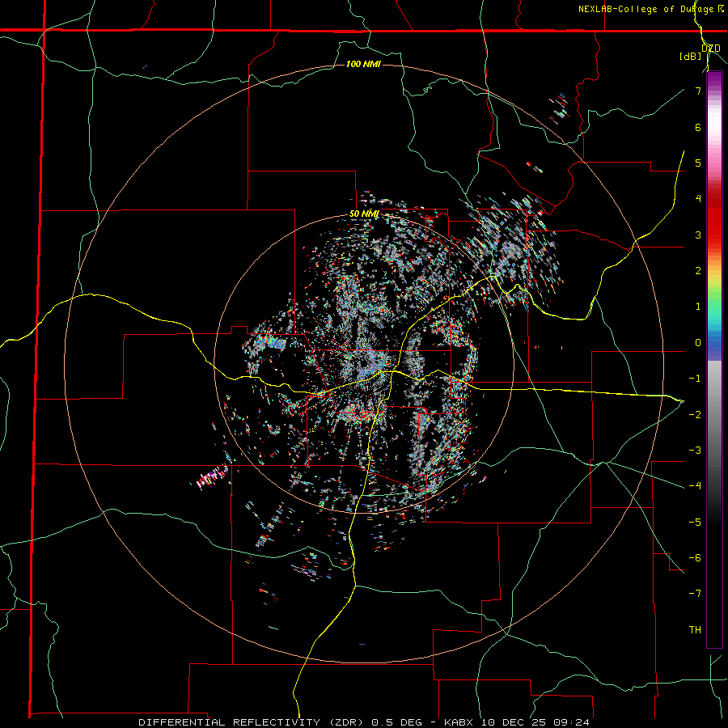The width and height of the screenshot is (728, 728).
Task: Click the 0 dB colorbar tick label
Action: coord(698,343)
